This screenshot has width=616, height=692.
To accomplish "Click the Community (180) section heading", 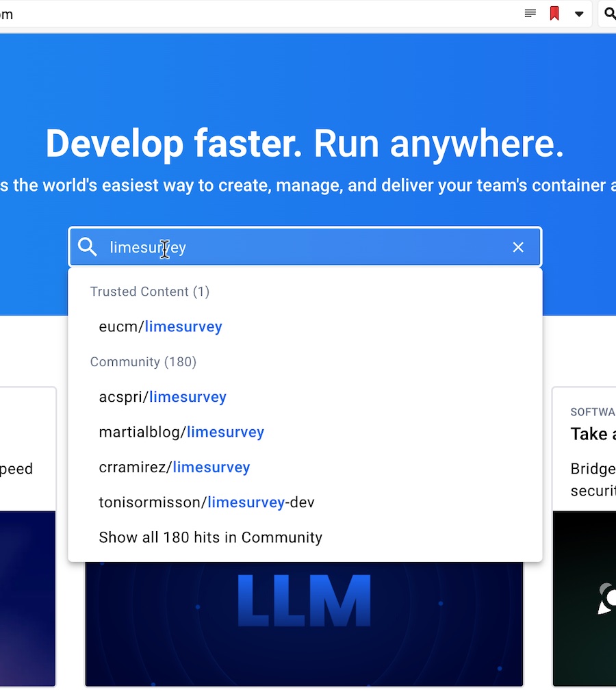I will point(143,362).
